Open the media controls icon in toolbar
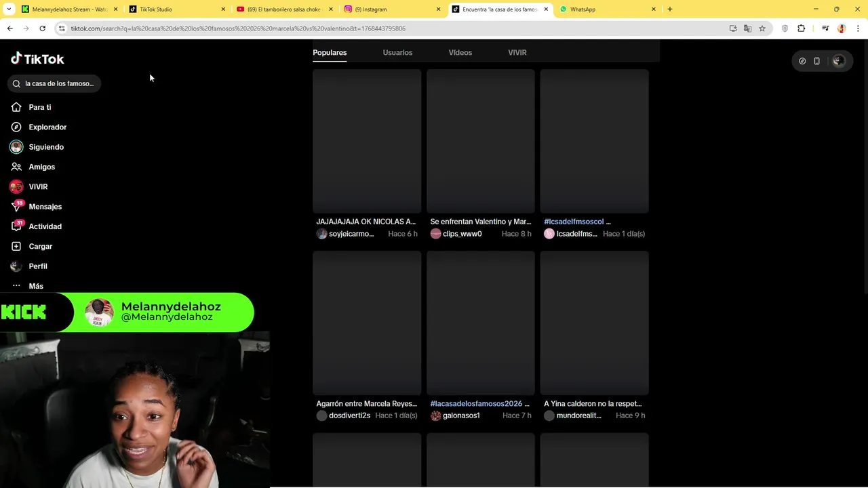The width and height of the screenshot is (868, 488). point(825,28)
